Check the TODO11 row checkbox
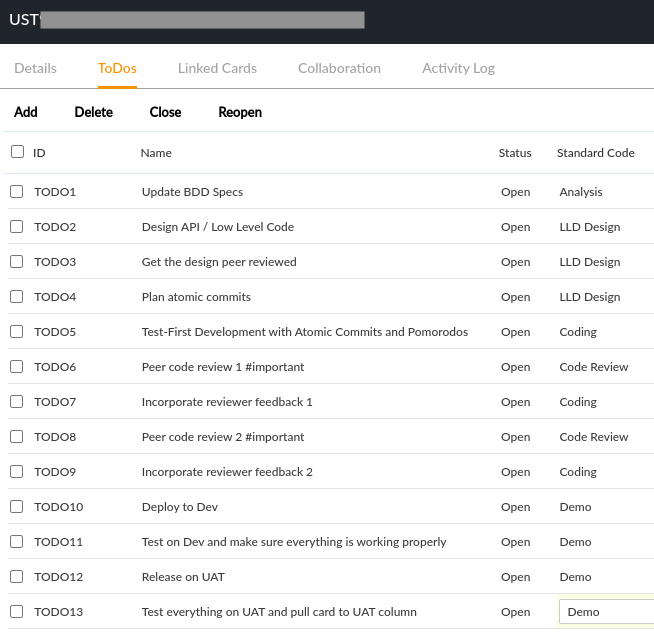 point(17,542)
